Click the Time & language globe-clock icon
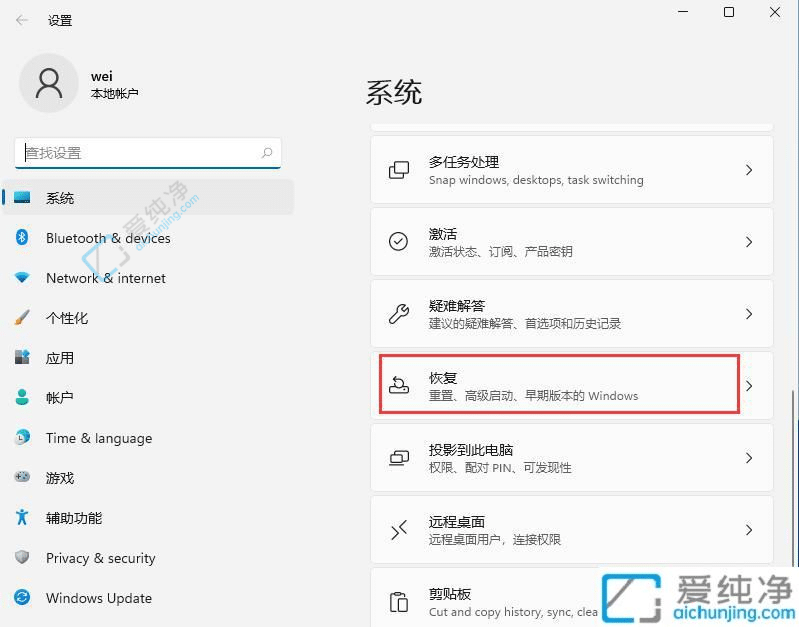Viewport: 799px width, 627px height. click(22, 437)
